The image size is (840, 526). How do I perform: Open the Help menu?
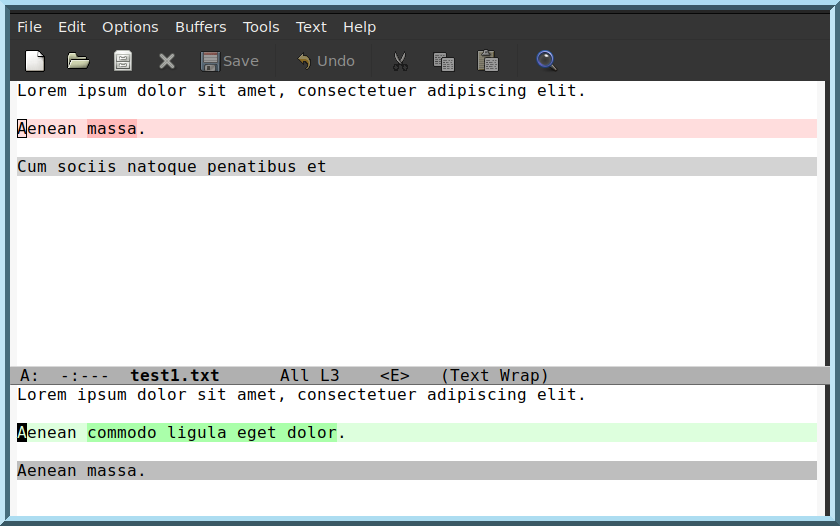[359, 27]
